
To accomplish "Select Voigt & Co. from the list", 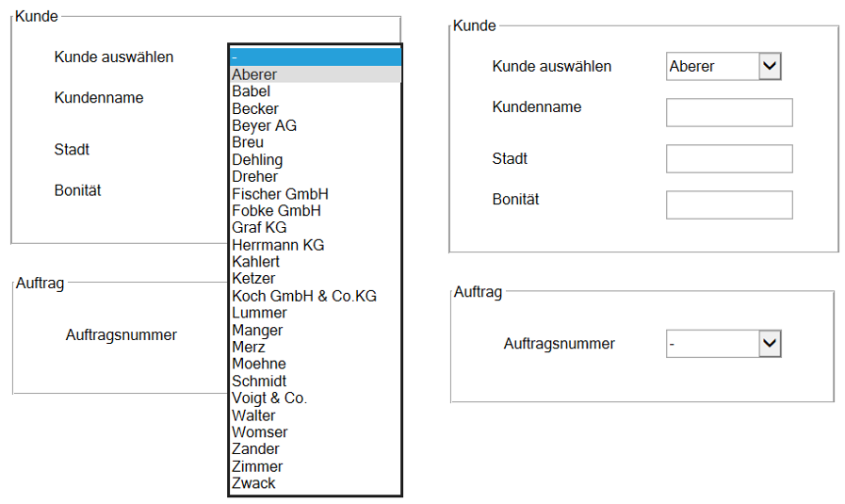I will (x=316, y=398).
